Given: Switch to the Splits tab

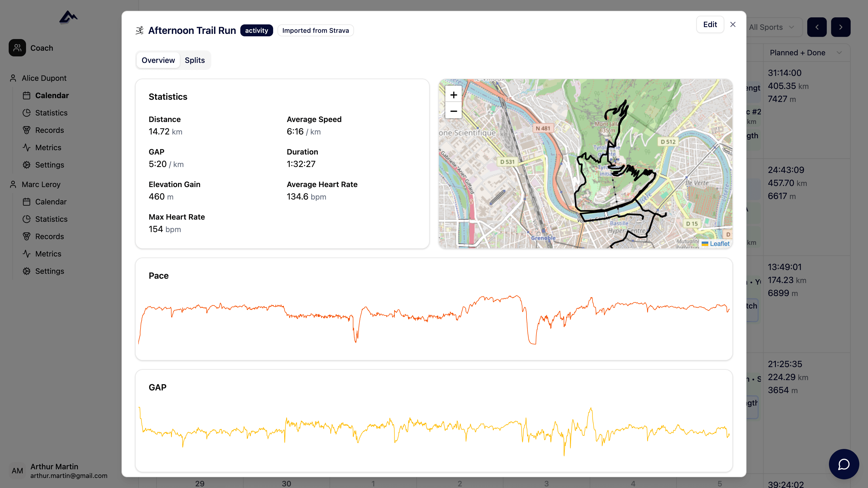Looking at the screenshot, I should 194,60.
